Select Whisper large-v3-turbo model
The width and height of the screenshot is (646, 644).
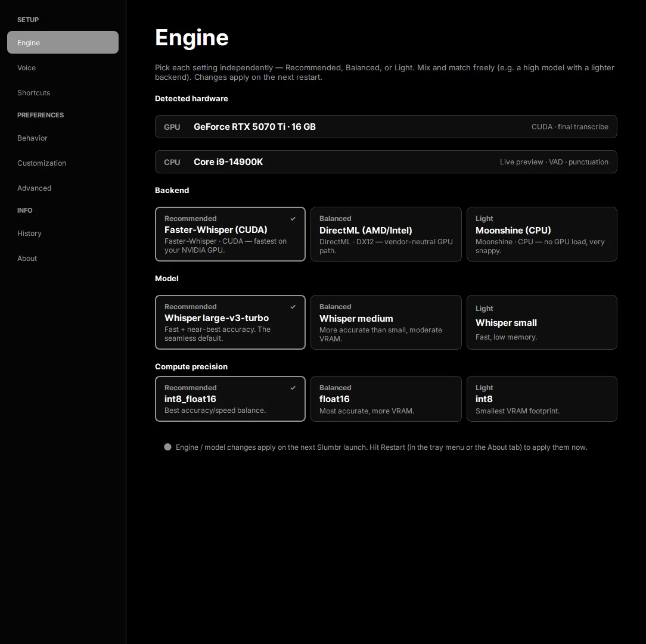pos(230,322)
